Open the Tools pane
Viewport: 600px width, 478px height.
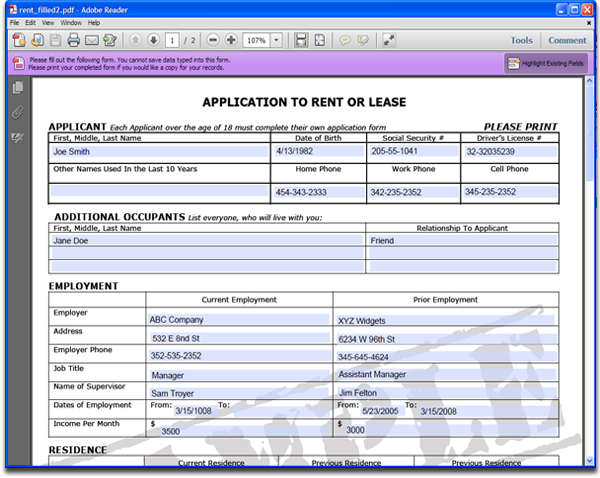tap(521, 40)
